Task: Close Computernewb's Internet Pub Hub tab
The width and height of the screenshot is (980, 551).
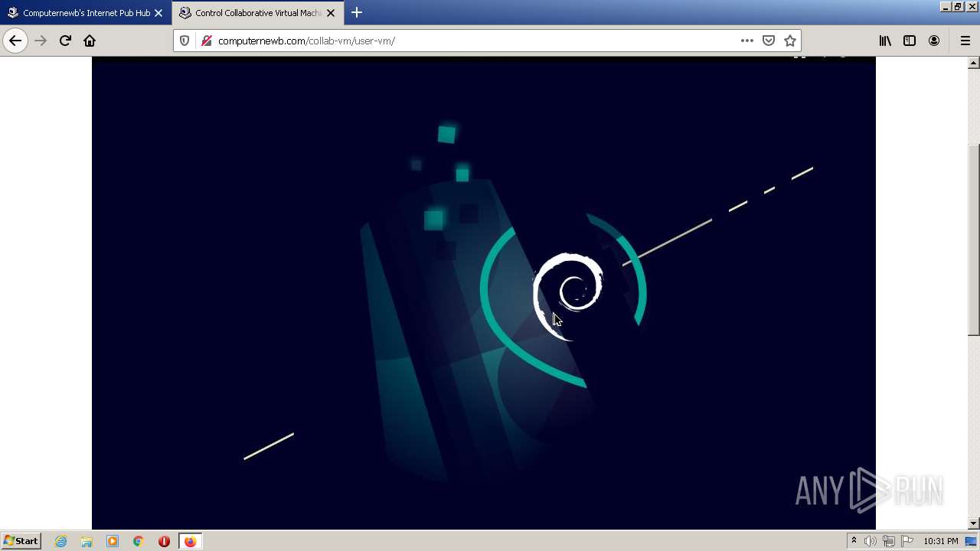Action: (158, 13)
